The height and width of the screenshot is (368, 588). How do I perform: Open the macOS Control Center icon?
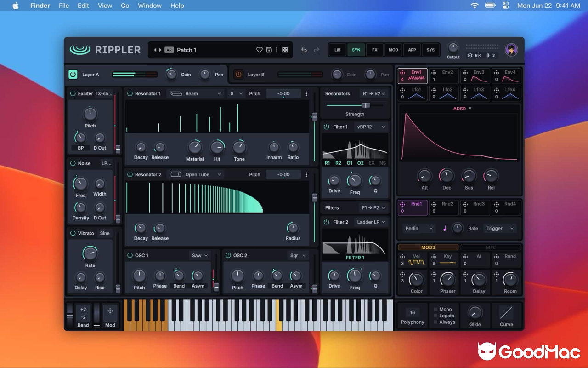[506, 6]
